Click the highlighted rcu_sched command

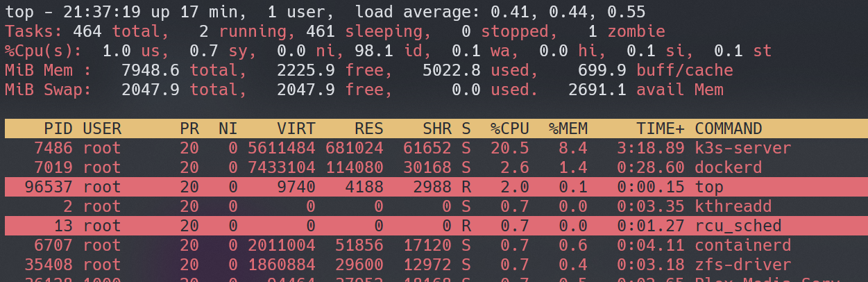(738, 226)
